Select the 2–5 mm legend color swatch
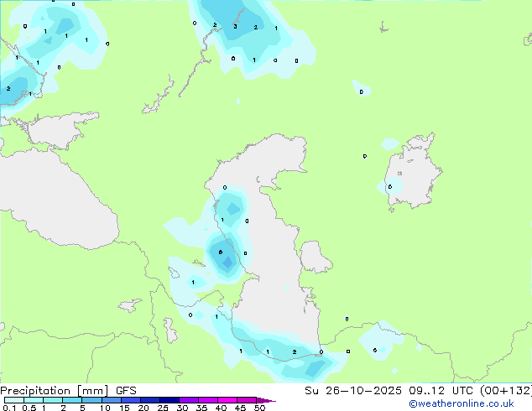The height and width of the screenshot is (411, 532). point(72,400)
